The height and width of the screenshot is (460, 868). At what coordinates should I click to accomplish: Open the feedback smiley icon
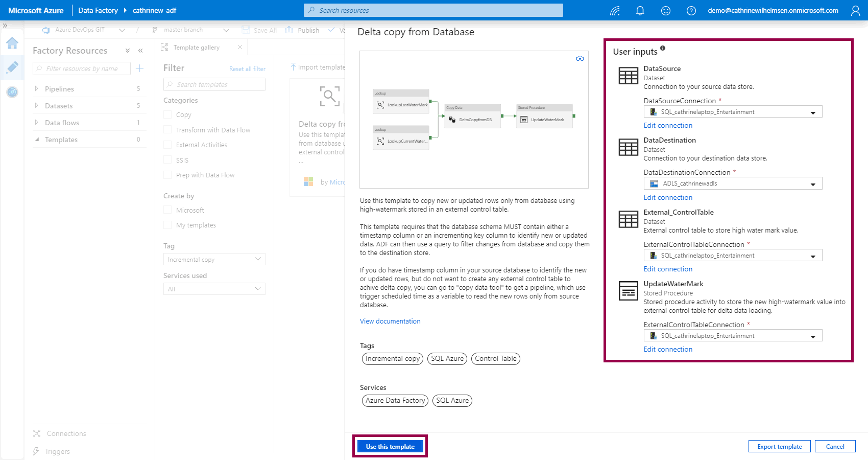pos(665,11)
